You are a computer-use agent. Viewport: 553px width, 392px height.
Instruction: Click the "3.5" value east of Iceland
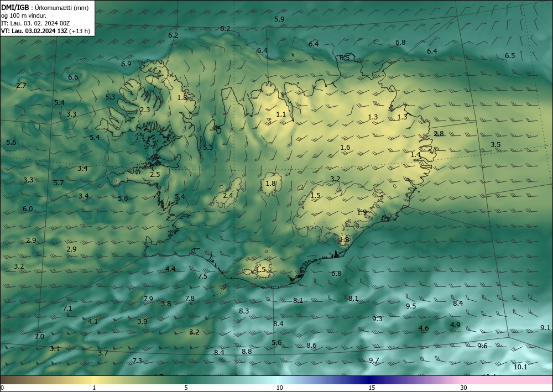[x=495, y=144]
